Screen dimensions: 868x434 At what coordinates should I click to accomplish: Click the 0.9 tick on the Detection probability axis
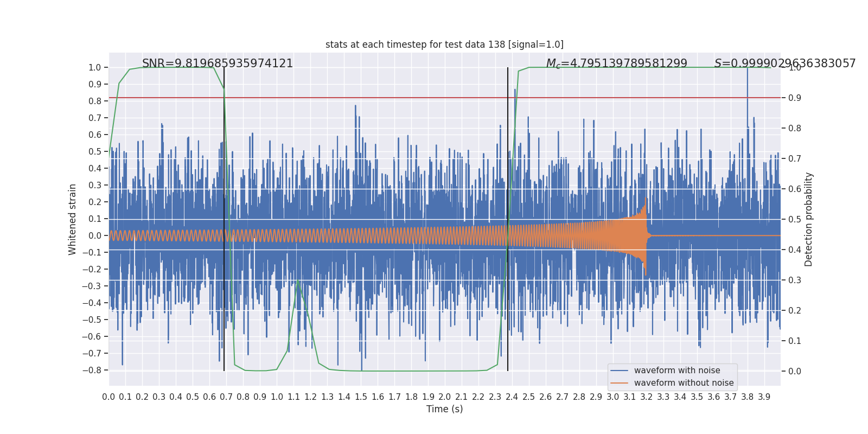(x=795, y=98)
